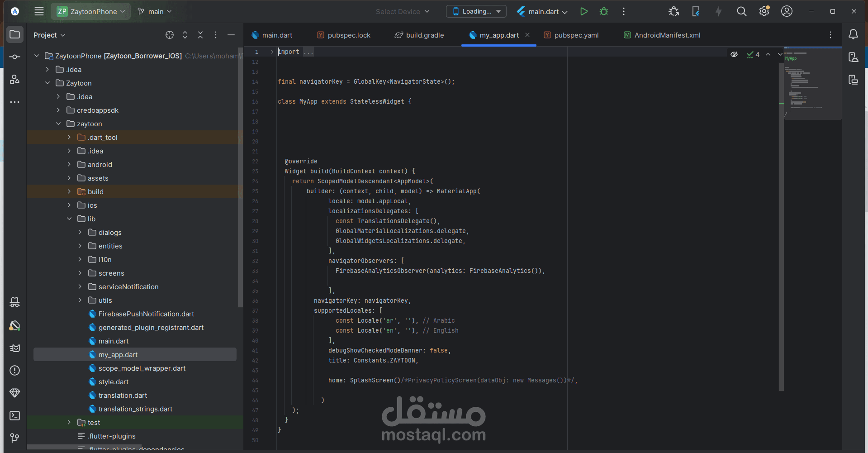Open Project panel options menu
The width and height of the screenshot is (868, 453).
216,35
